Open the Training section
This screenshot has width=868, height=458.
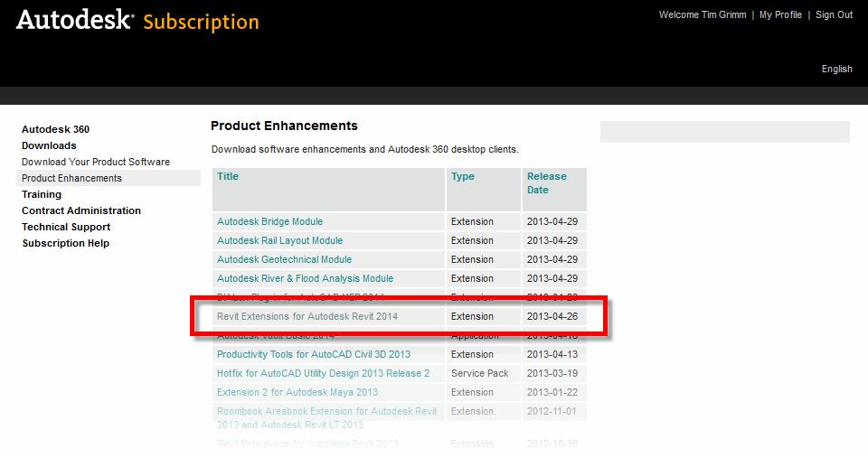[42, 194]
